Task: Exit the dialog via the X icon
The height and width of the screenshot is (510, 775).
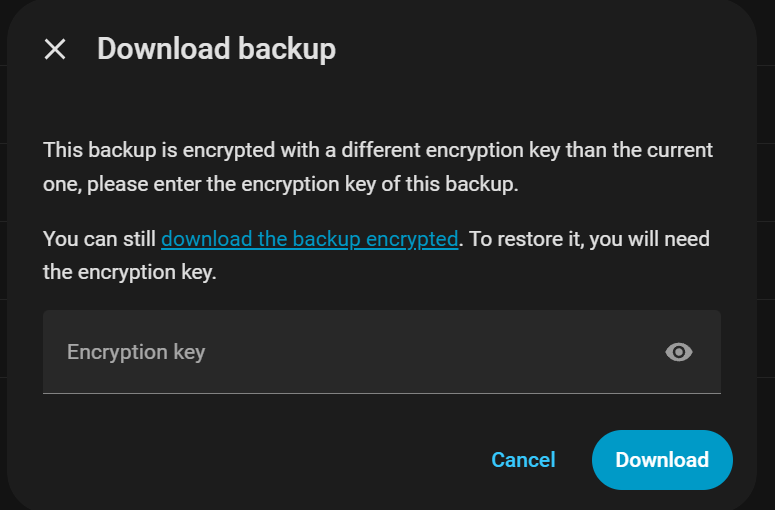Action: [x=55, y=49]
